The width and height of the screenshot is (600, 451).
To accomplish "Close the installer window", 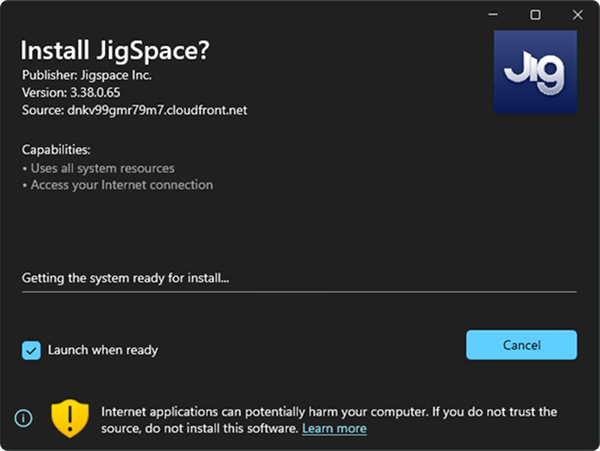I will [577, 15].
